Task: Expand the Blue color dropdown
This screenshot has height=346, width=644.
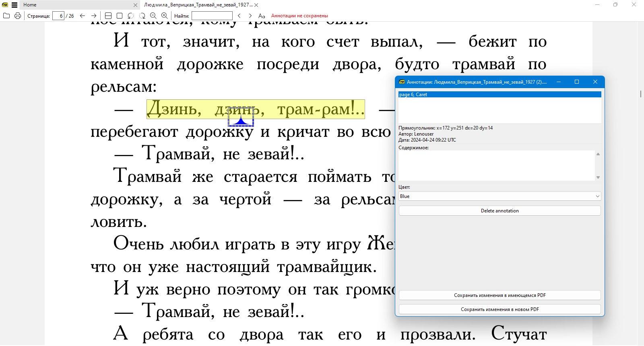Action: click(500, 196)
